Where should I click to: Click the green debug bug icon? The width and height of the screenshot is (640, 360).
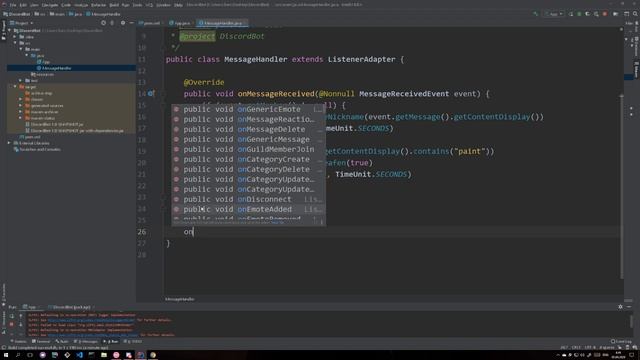click(579, 14)
